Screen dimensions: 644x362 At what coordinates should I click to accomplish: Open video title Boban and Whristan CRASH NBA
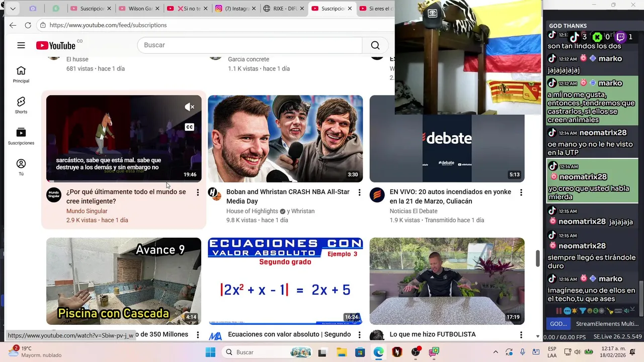coord(288,197)
